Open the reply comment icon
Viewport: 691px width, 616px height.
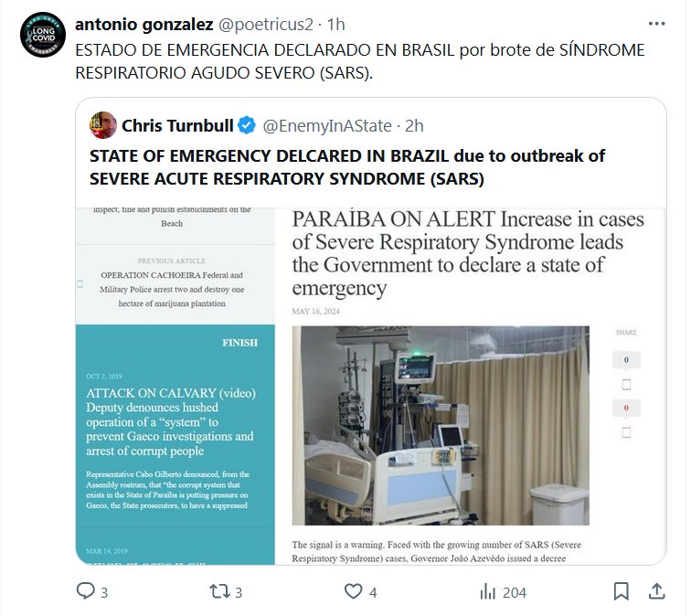pyautogui.click(x=86, y=591)
